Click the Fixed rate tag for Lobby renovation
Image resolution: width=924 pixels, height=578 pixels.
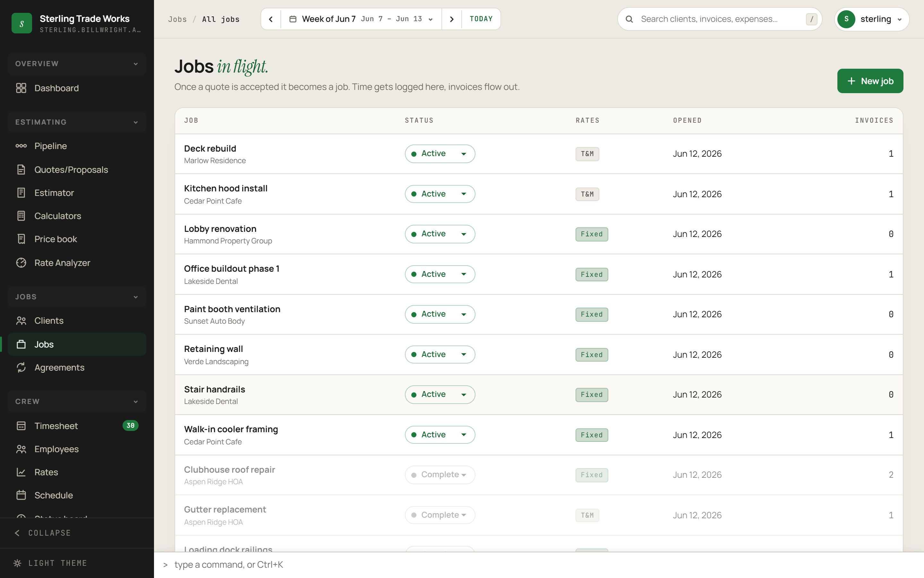(591, 234)
